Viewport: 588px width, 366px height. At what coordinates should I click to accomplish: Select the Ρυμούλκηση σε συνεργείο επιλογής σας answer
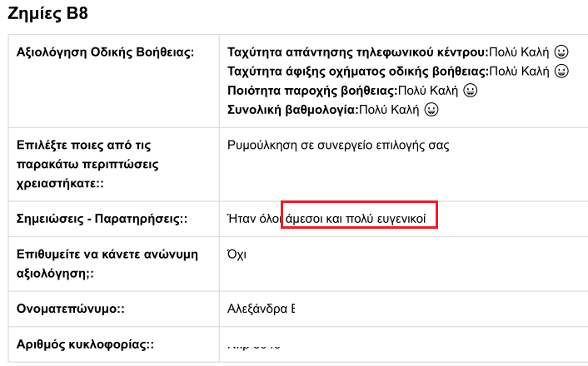coord(338,146)
